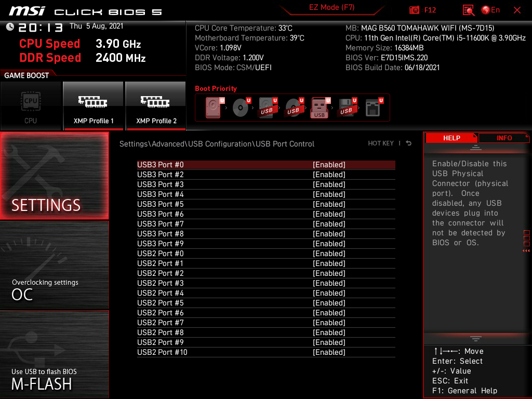Select the USB CD/DVD boot icon
Viewport: 532px width, 399px height.
tap(294, 108)
